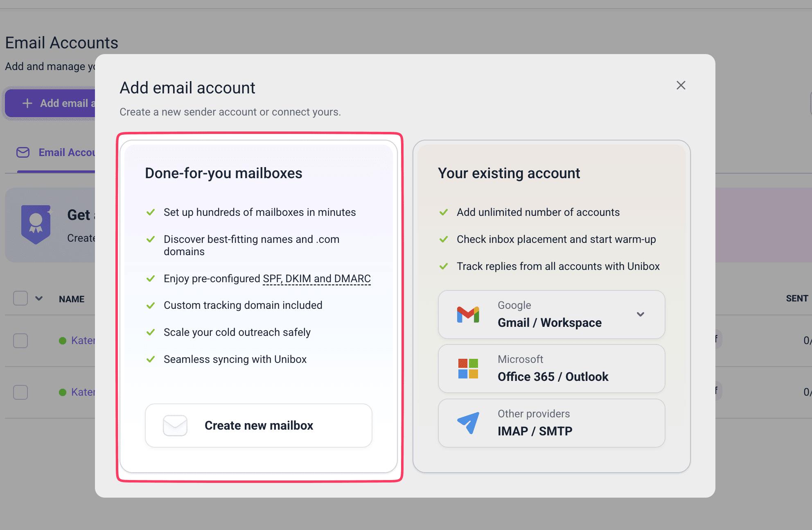Check the first account row checkbox

pos(20,340)
